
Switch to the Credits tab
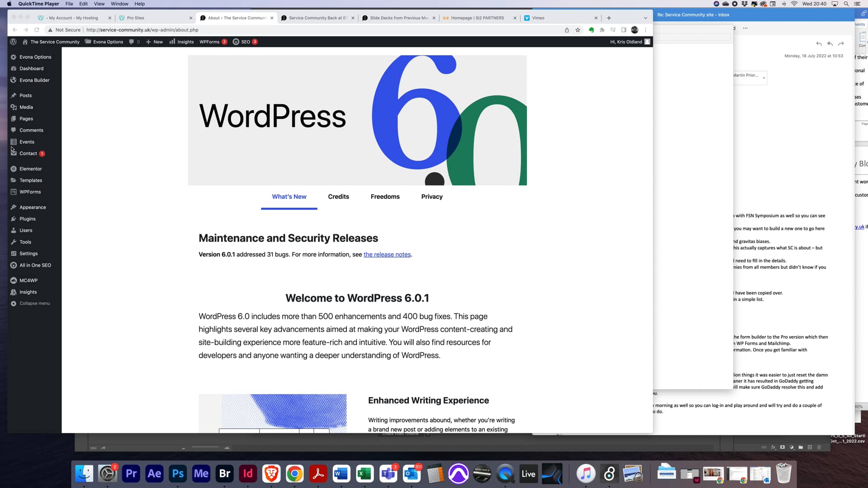tap(339, 197)
